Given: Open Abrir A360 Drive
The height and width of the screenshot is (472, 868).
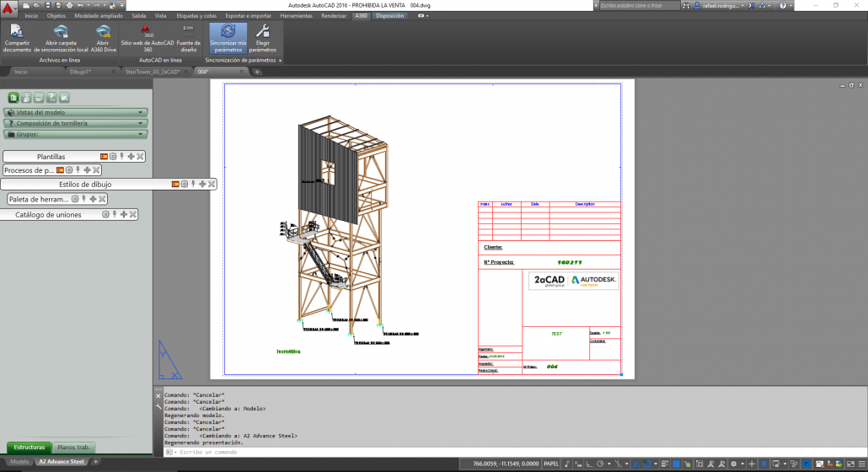Looking at the screenshot, I should (x=103, y=32).
